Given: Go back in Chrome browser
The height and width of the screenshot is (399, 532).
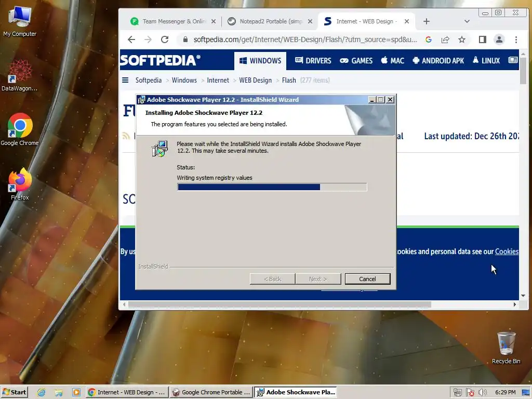Looking at the screenshot, I should tap(131, 39).
